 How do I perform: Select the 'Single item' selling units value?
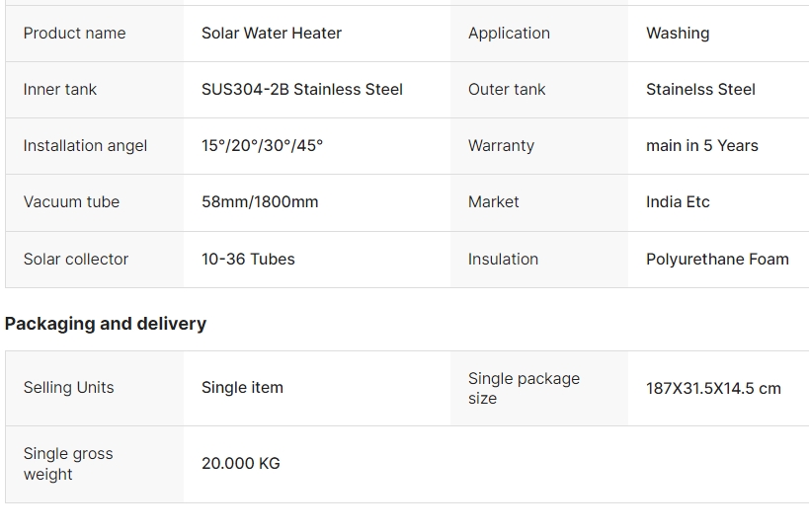click(x=242, y=387)
